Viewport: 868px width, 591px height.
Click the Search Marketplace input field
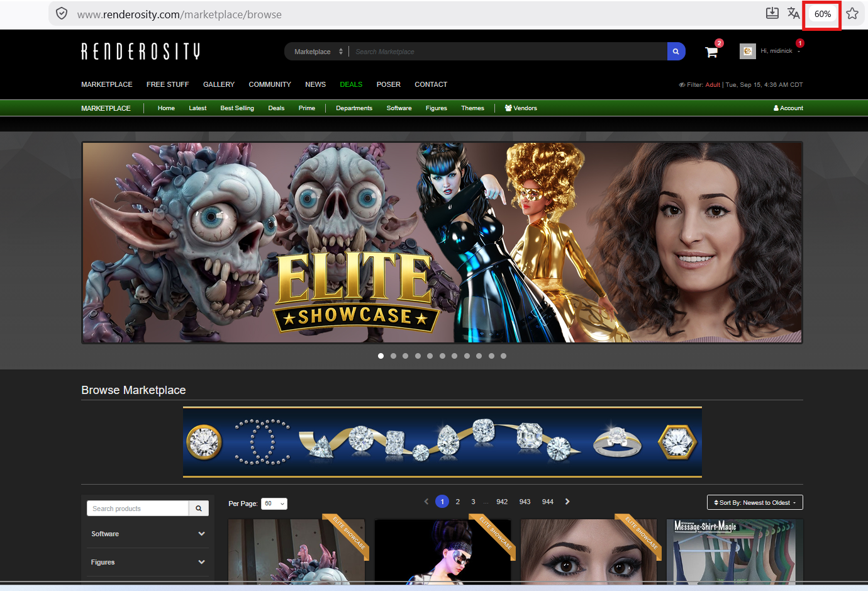pos(508,52)
